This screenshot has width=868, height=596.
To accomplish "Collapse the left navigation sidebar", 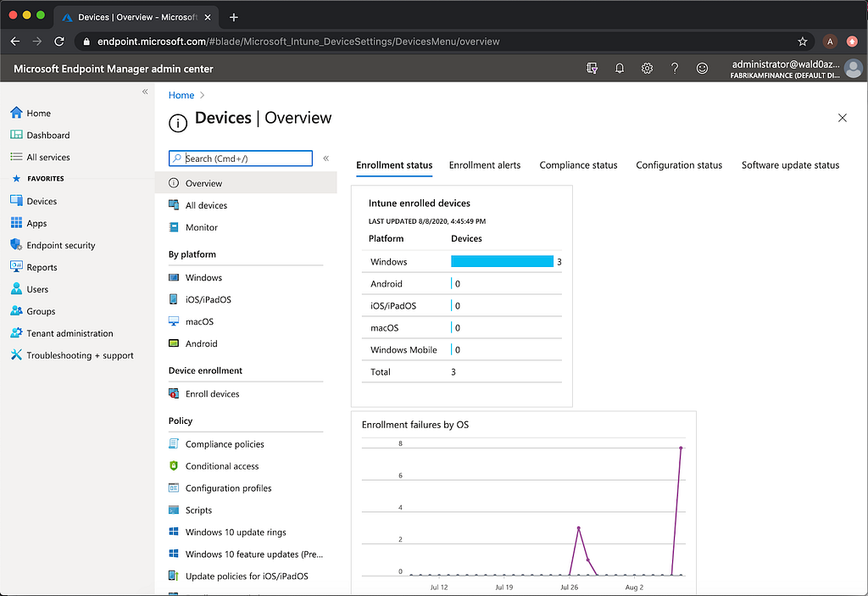I will coord(145,92).
